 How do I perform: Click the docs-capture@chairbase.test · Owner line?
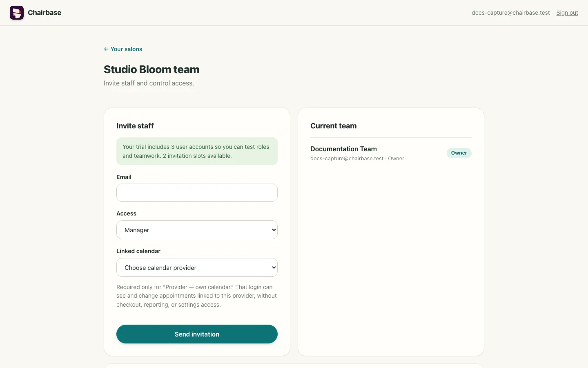point(357,159)
